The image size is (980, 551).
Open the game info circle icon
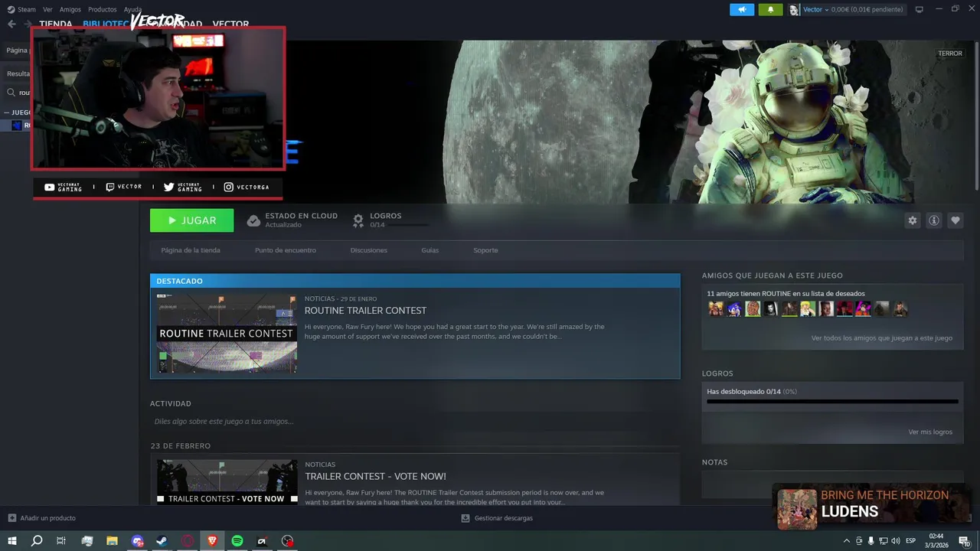pyautogui.click(x=933, y=220)
